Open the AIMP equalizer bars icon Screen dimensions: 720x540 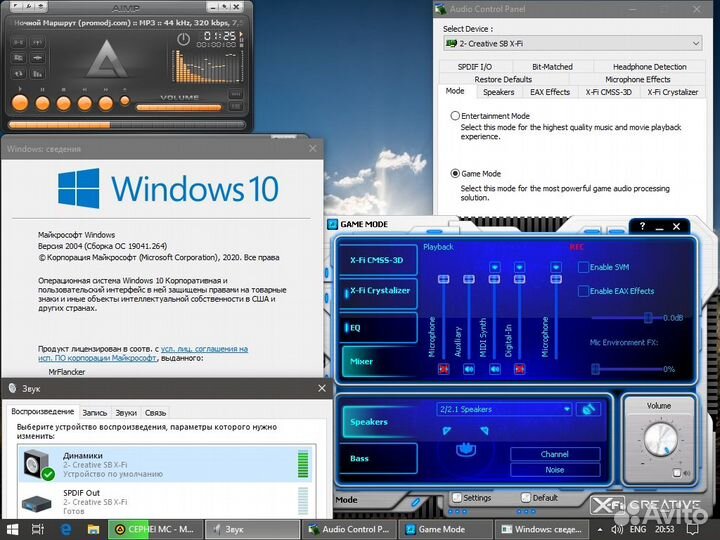click(37, 73)
